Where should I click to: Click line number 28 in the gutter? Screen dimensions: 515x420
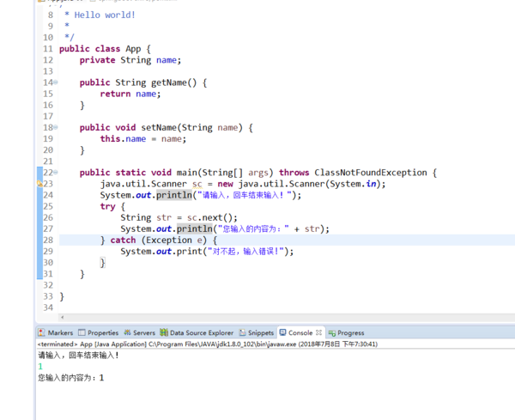[48, 240]
